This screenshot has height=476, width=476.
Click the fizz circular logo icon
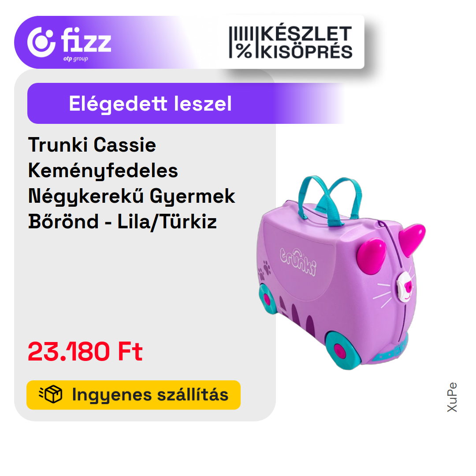tap(41, 42)
